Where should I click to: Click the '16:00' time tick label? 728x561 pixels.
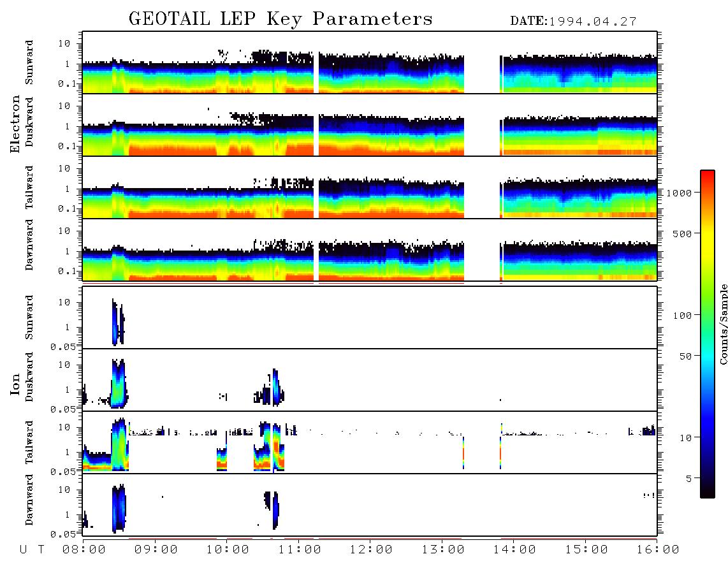point(658,550)
